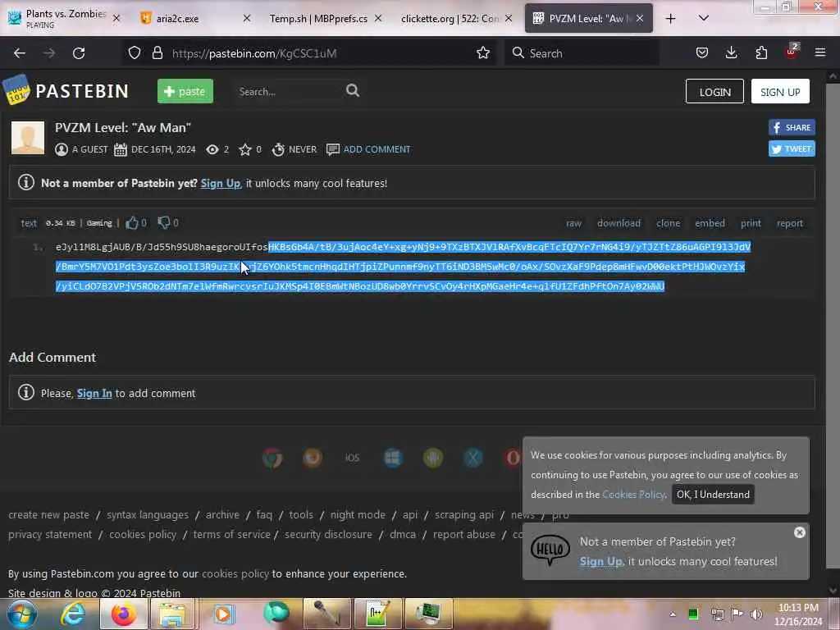This screenshot has height=630, width=840.
Task: Click the volume speaker tray icon
Action: 756,614
